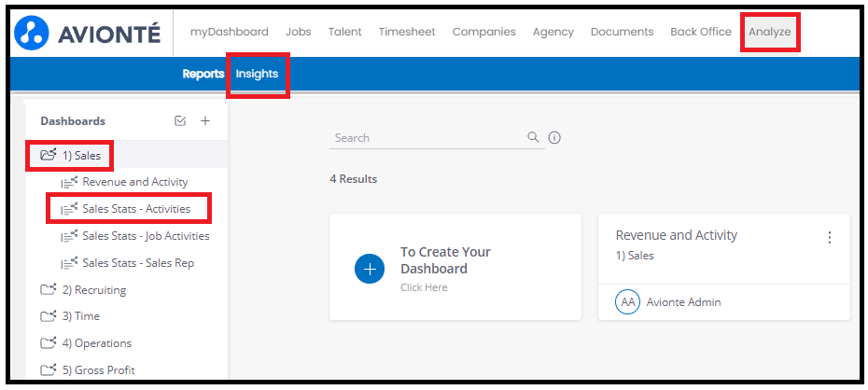Click the folder icon next to 5) Gross Profit
868x390 pixels.
click(49, 369)
